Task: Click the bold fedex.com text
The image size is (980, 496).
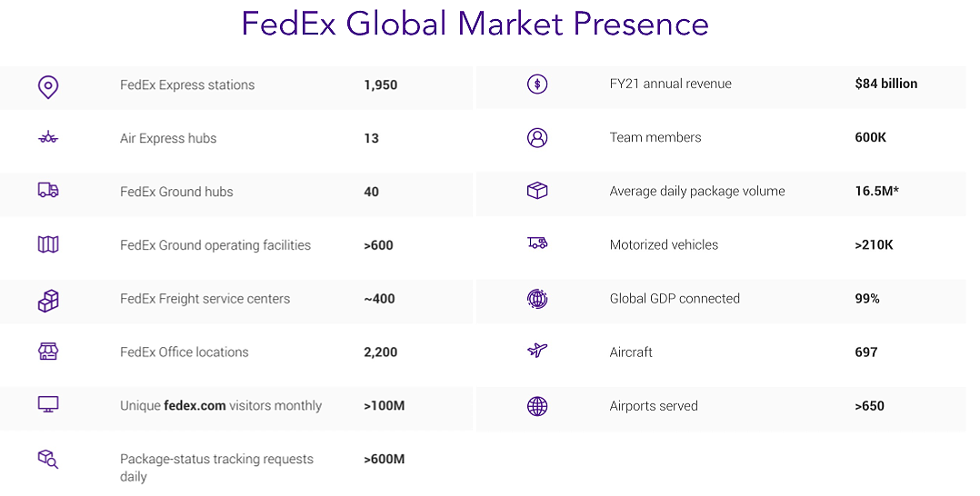Action: (x=195, y=405)
